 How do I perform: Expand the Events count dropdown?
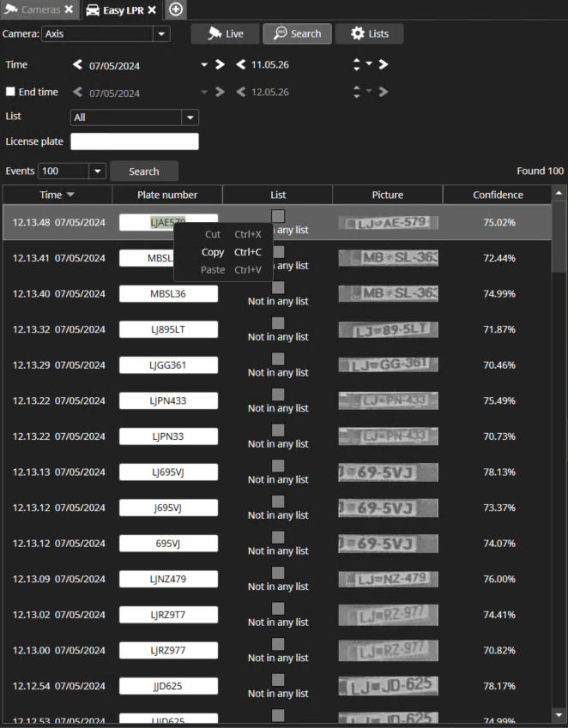[96, 171]
